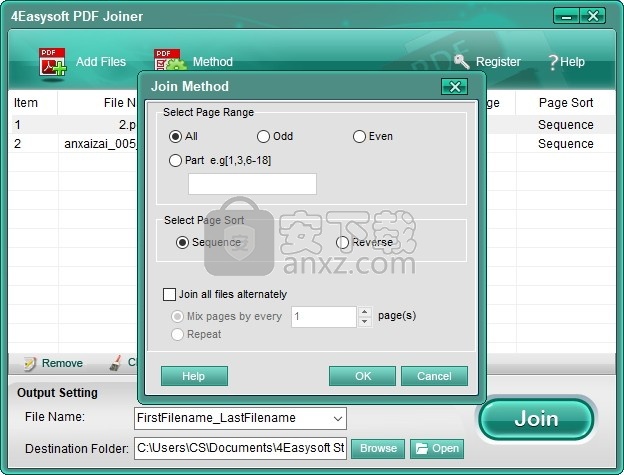
Task: Select the anxaizai_005 file row
Action: (73, 144)
